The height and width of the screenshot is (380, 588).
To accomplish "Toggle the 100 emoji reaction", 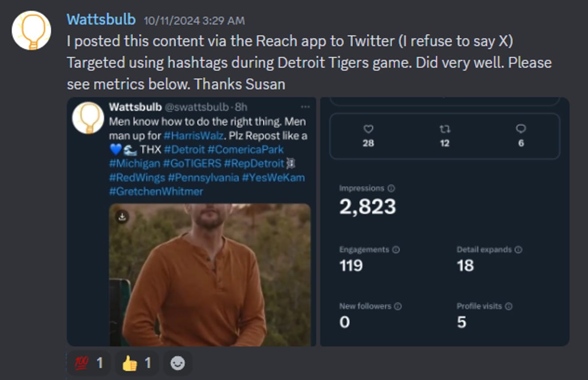I will tap(89, 363).
